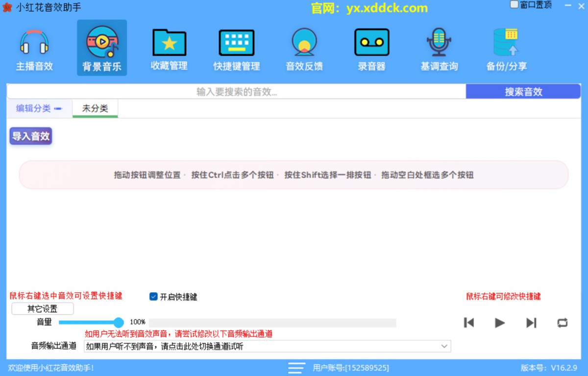588x376 pixels.
Task: Open 音效反馈 feedback panel
Action: coord(304,48)
